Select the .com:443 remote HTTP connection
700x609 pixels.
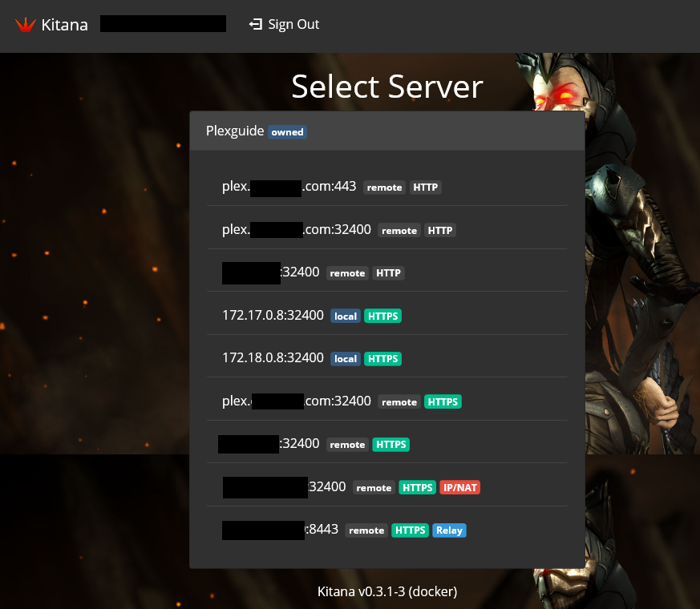[387, 187]
